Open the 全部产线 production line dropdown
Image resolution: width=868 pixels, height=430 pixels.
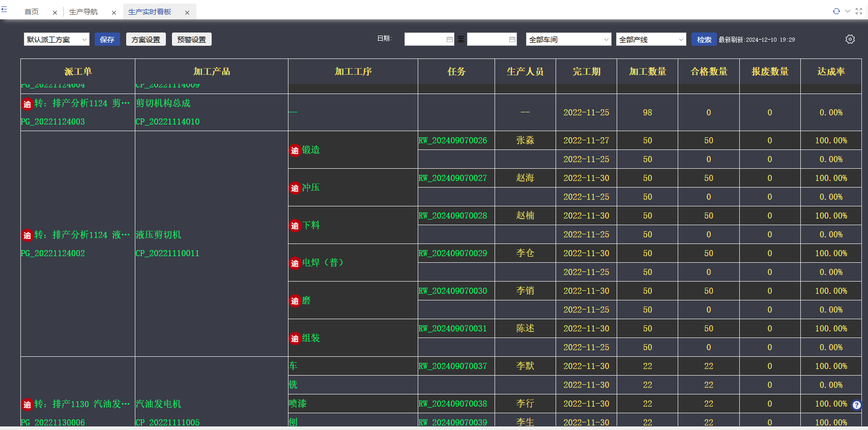click(651, 39)
